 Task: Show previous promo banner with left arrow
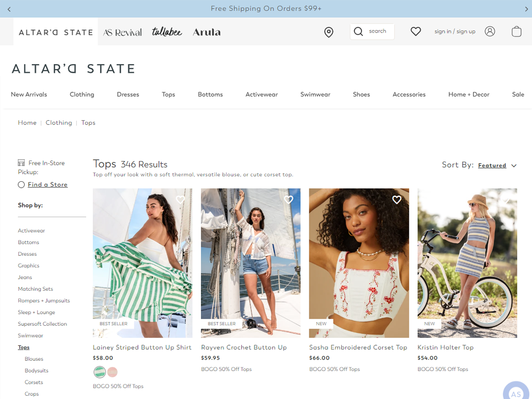point(9,9)
